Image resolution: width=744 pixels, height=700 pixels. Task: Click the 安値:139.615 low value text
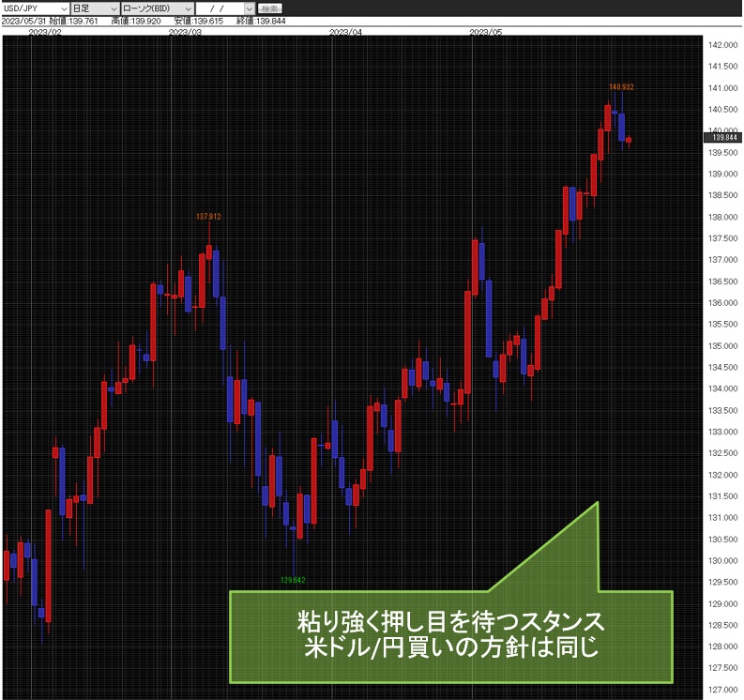[x=198, y=21]
